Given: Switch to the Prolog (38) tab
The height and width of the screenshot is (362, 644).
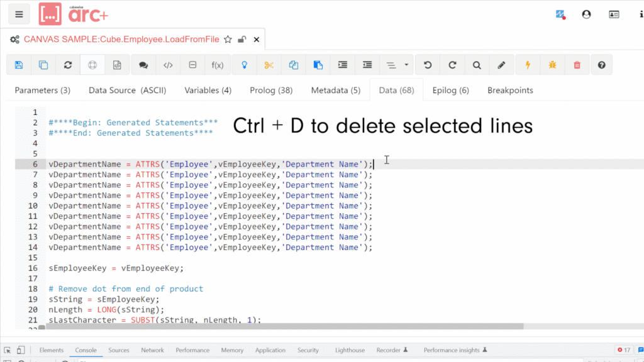Looking at the screenshot, I should [x=271, y=90].
